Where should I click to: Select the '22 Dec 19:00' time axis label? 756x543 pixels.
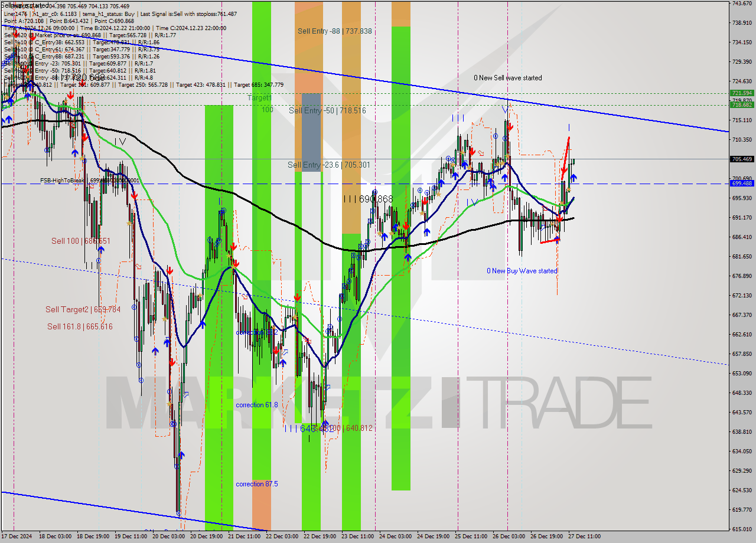(x=320, y=537)
